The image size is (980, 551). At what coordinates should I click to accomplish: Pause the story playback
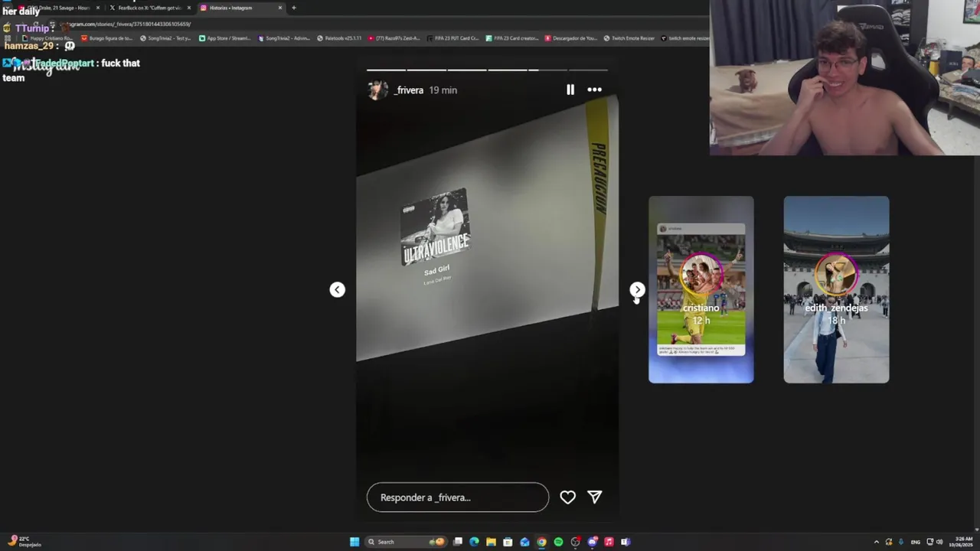click(570, 90)
